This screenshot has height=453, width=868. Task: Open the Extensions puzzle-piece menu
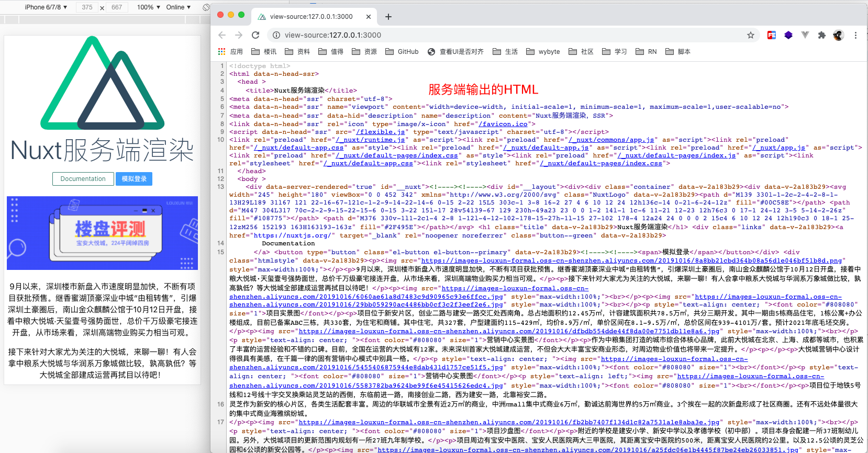click(822, 35)
